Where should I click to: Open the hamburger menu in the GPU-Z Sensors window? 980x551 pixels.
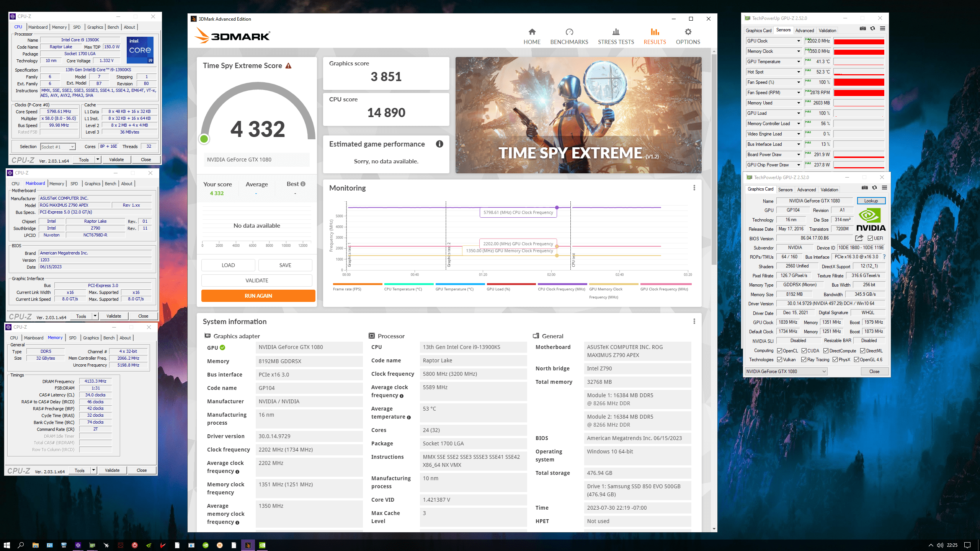coord(882,28)
